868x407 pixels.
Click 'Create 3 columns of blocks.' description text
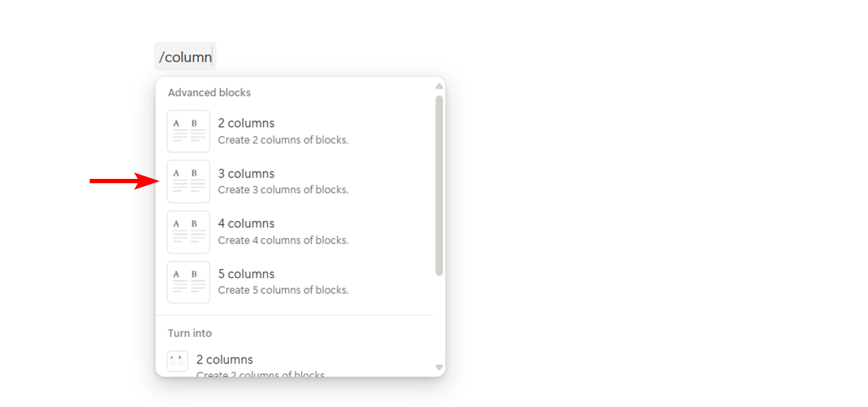[284, 190]
